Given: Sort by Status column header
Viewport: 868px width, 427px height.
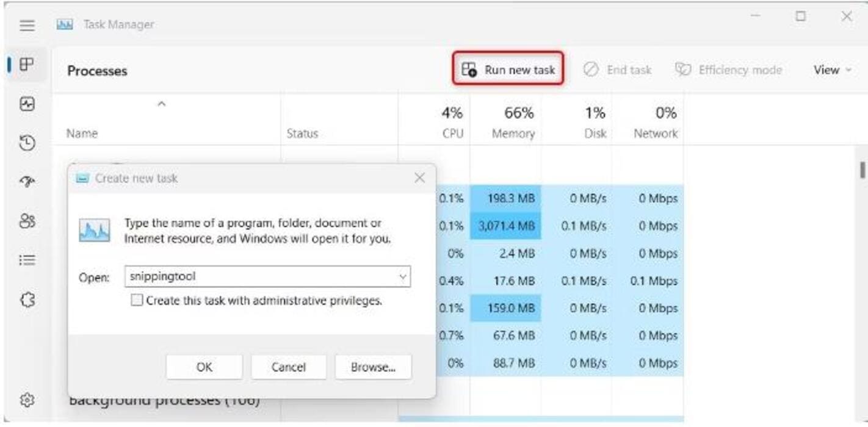Looking at the screenshot, I should coord(302,134).
